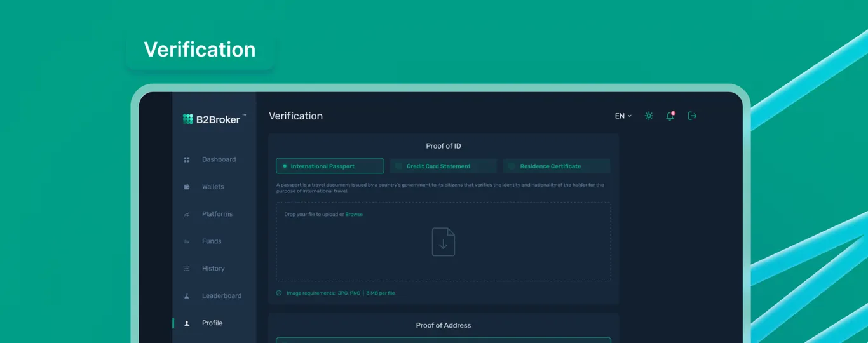Click the logout icon in header
Image resolution: width=868 pixels, height=343 pixels.
(x=693, y=116)
